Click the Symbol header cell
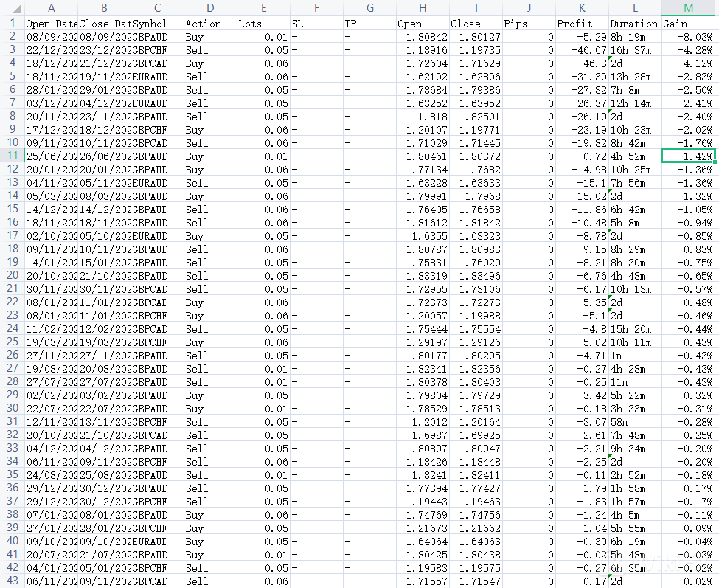The width and height of the screenshot is (719, 588). pos(157,24)
